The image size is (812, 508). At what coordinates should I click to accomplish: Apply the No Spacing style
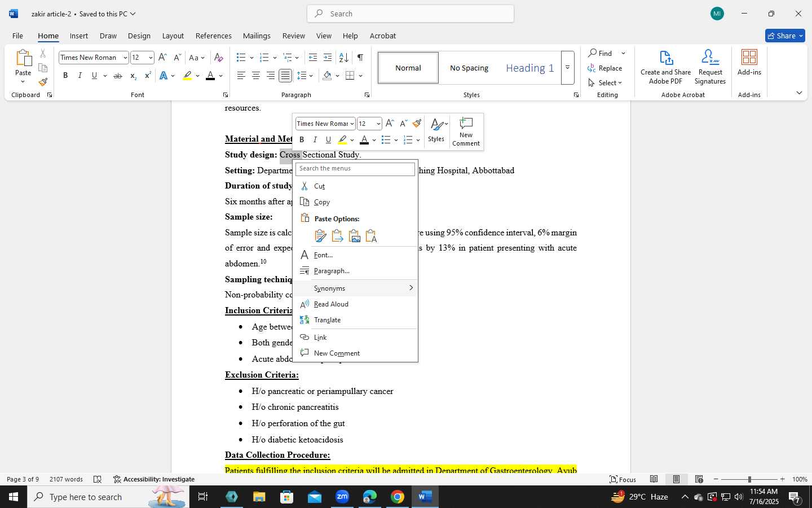click(469, 68)
